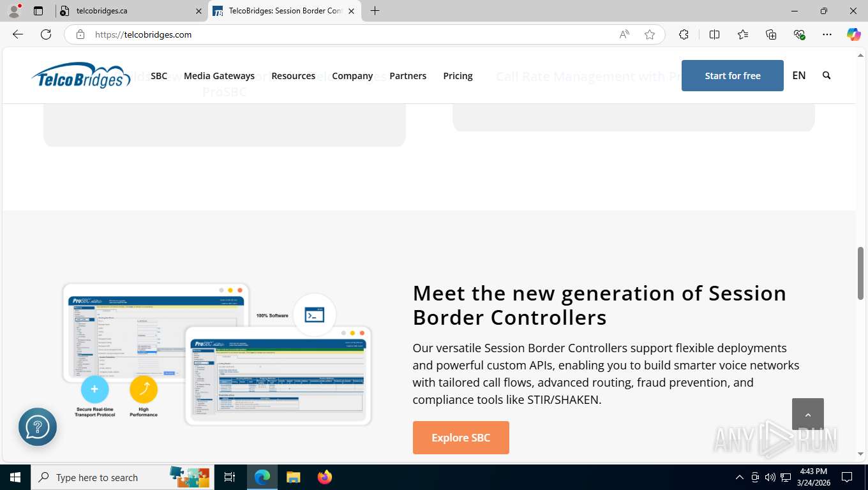Open the website search icon
This screenshot has width=868, height=490.
click(x=827, y=75)
